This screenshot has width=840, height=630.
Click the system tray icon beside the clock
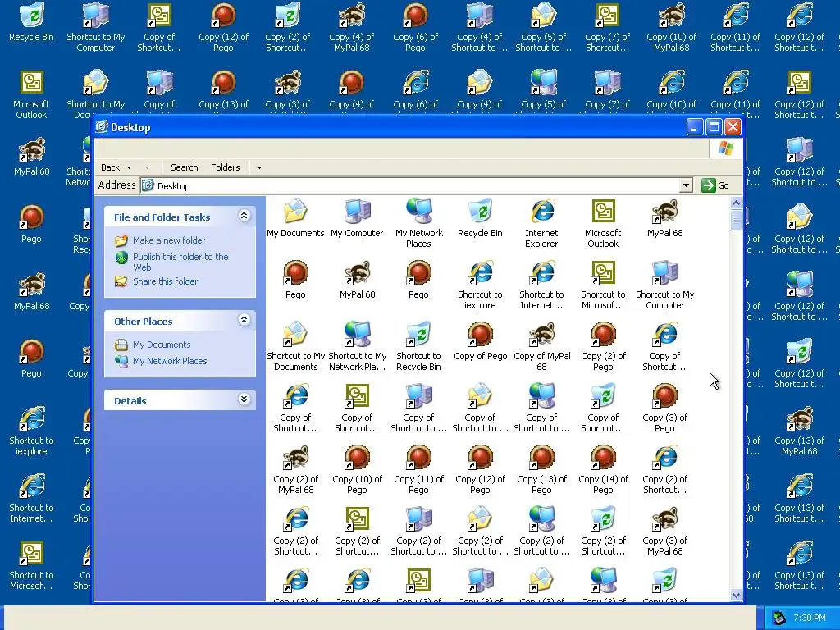[x=778, y=618]
